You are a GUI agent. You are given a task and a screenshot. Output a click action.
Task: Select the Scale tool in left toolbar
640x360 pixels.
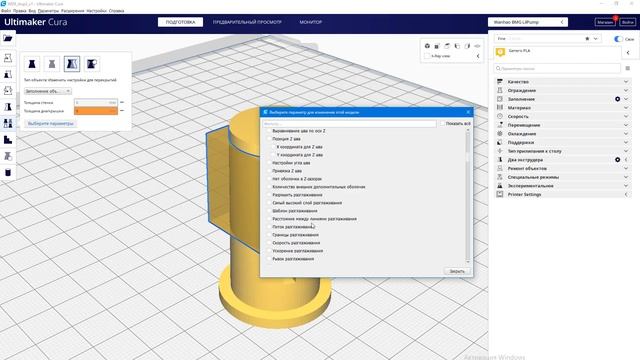click(x=8, y=74)
